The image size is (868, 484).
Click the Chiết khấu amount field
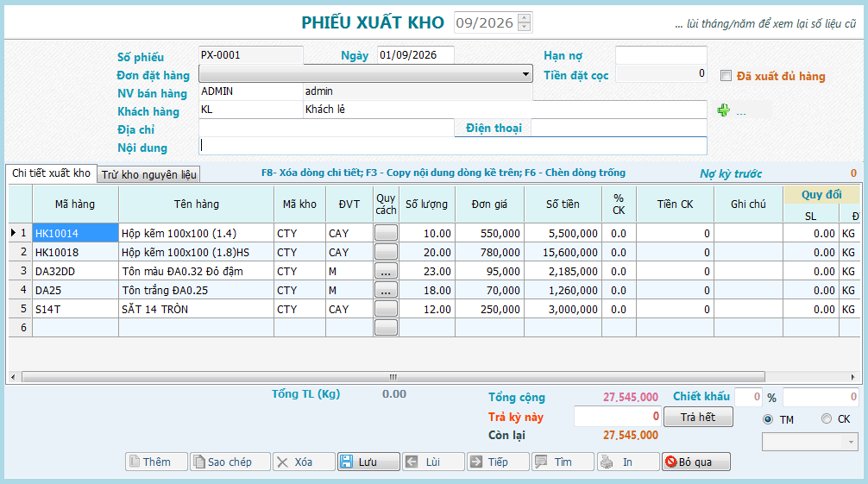(821, 397)
